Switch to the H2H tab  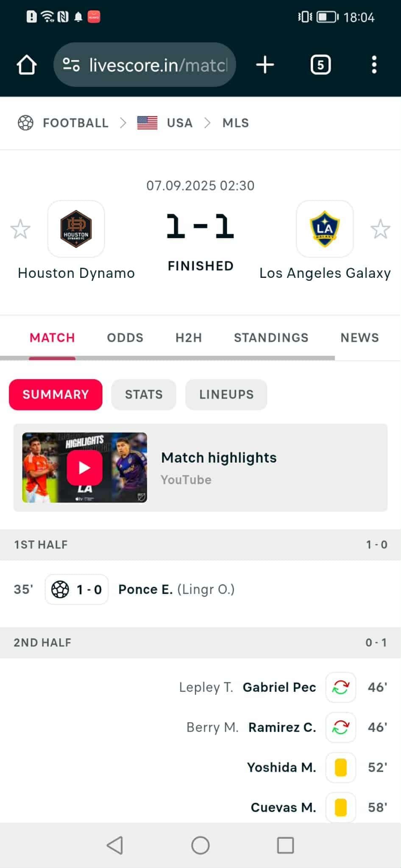click(189, 338)
